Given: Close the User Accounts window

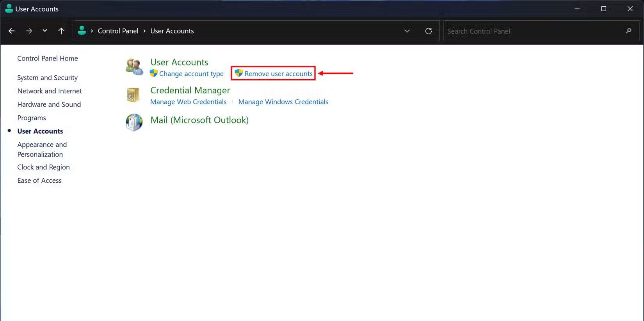Looking at the screenshot, I should [630, 9].
